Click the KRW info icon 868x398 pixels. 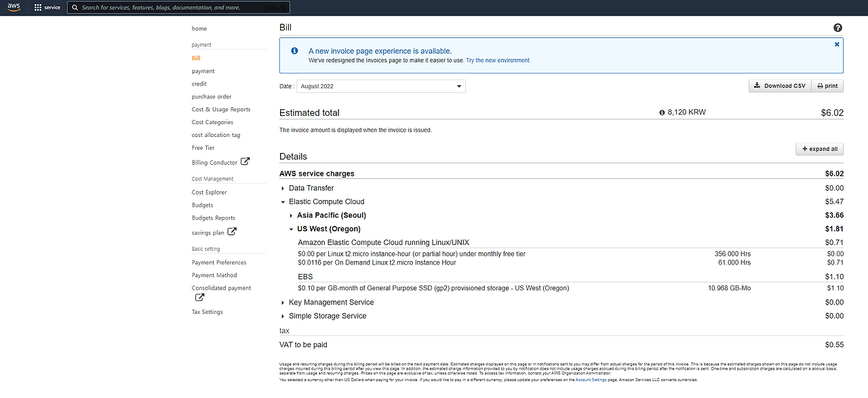click(662, 113)
